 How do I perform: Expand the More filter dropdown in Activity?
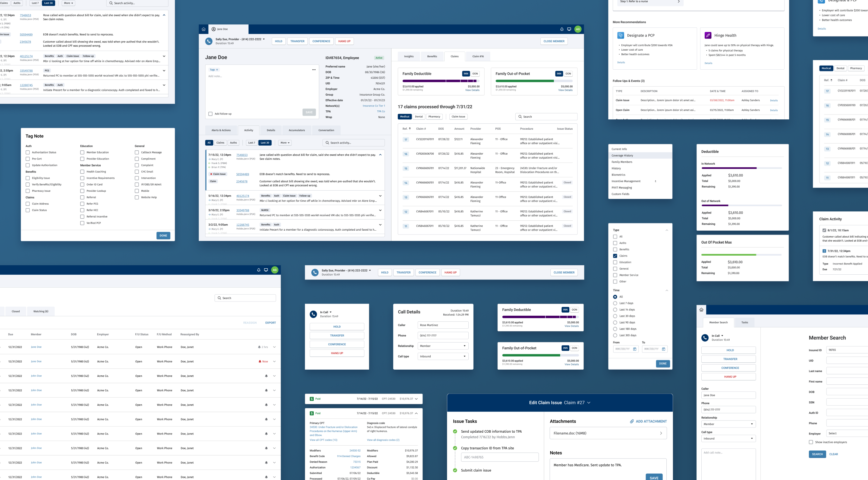click(285, 143)
